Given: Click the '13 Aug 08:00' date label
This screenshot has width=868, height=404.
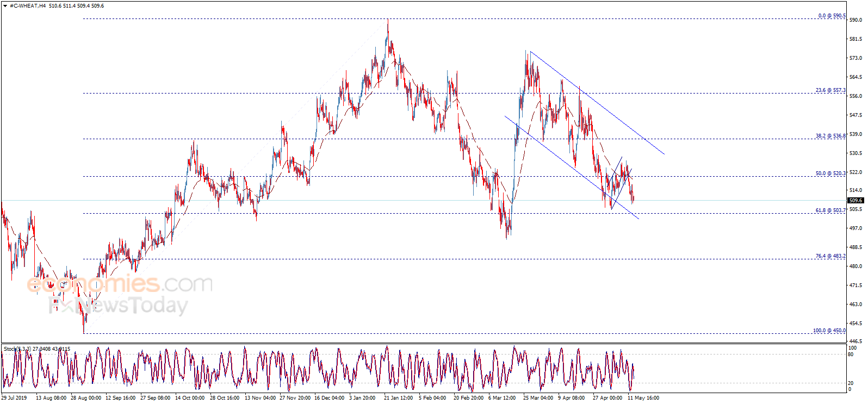Looking at the screenshot, I should click(51, 398).
